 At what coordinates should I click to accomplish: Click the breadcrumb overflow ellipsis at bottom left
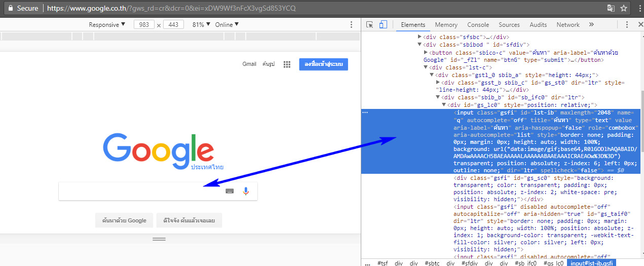click(x=368, y=263)
